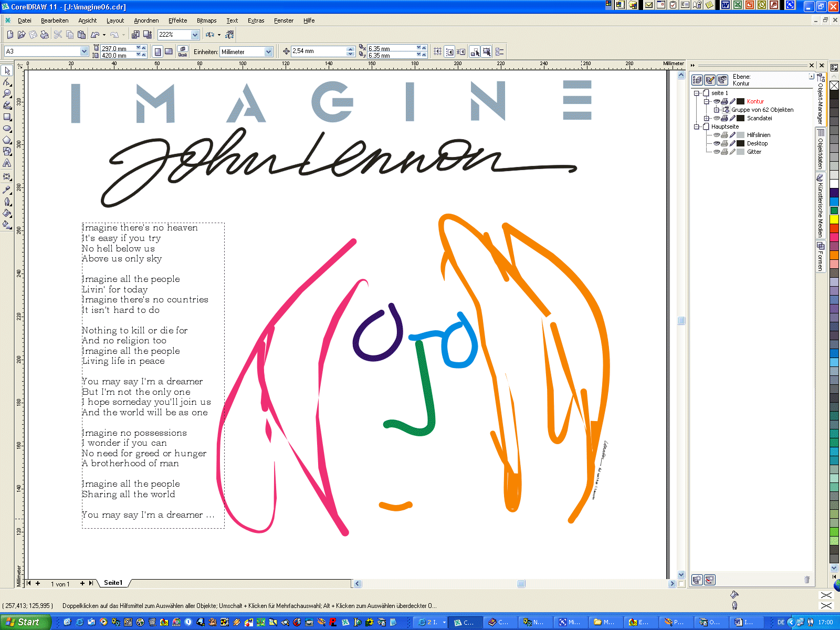Select the Kontur layer name
The height and width of the screenshot is (630, 840).
[755, 101]
